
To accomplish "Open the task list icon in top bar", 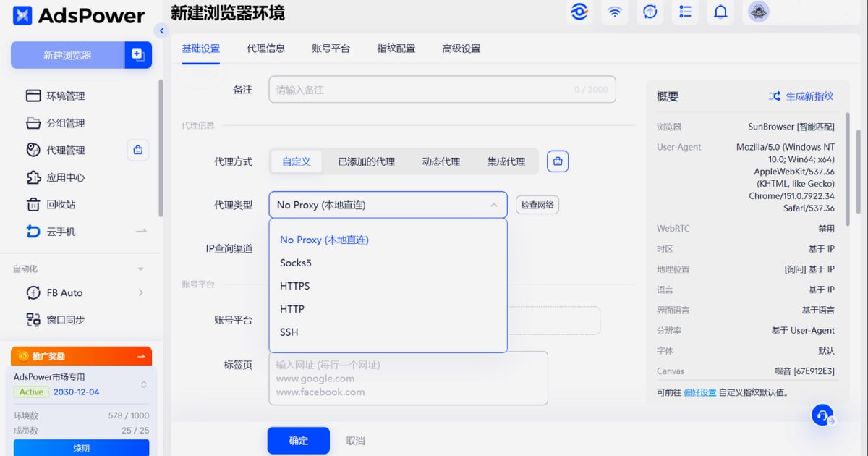I will point(685,12).
